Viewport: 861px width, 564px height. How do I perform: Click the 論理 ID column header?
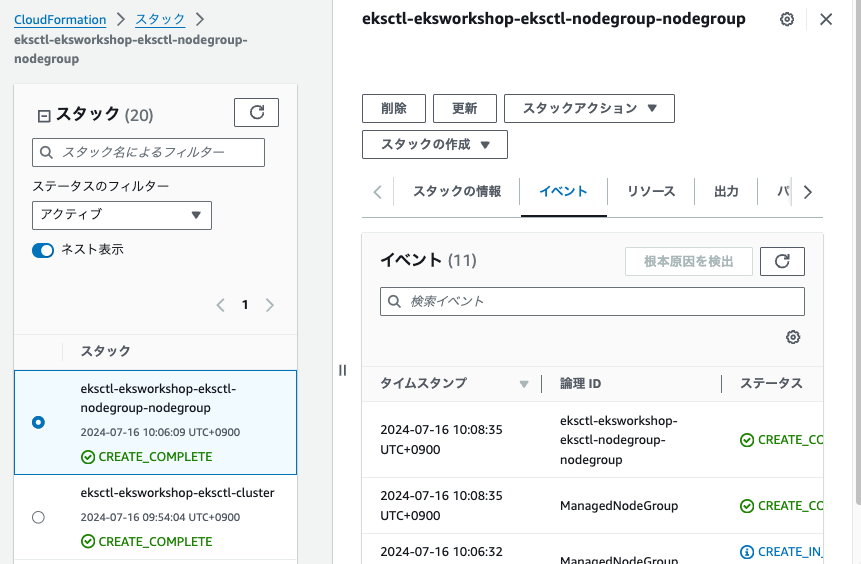pyautogui.click(x=580, y=384)
